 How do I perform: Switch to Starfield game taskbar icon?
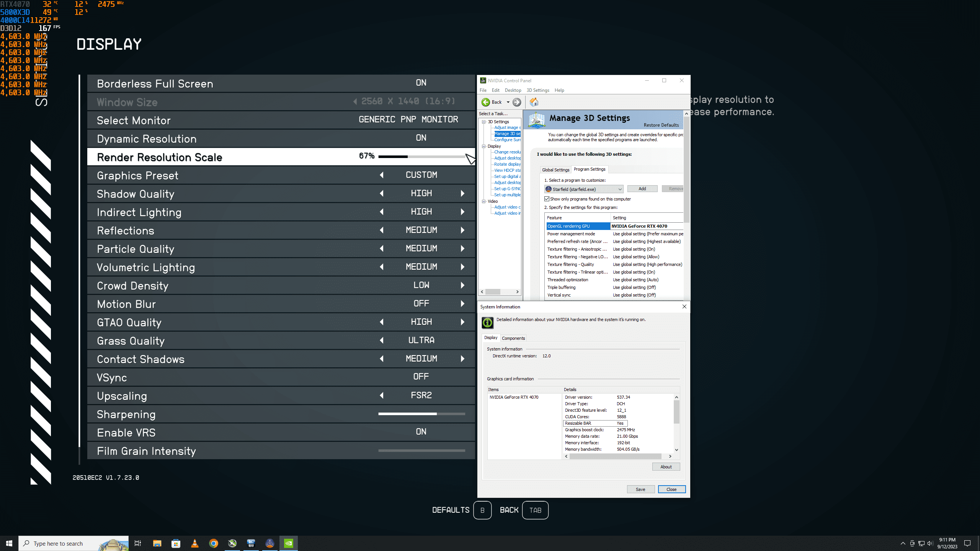click(270, 543)
